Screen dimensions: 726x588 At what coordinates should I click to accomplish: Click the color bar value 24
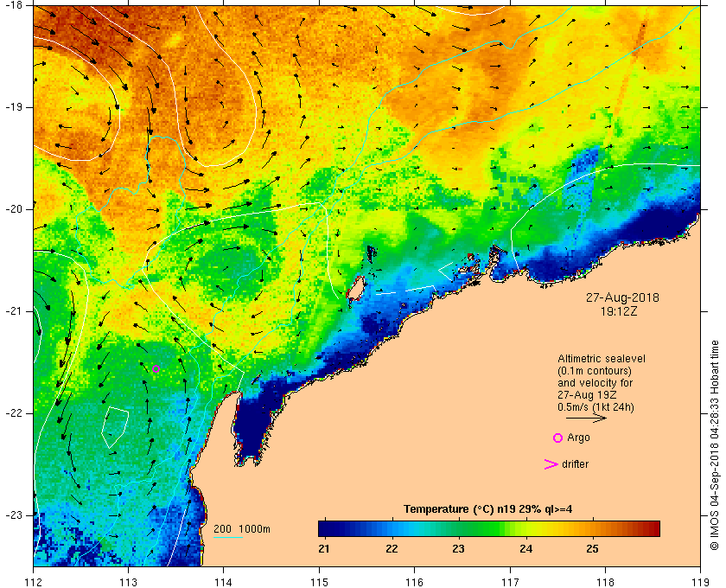coord(526,549)
